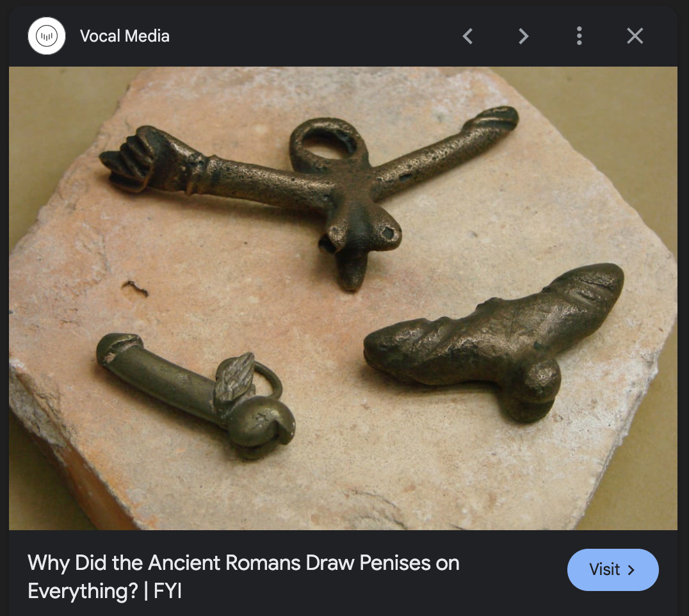Click the blue Visit button

point(613,569)
